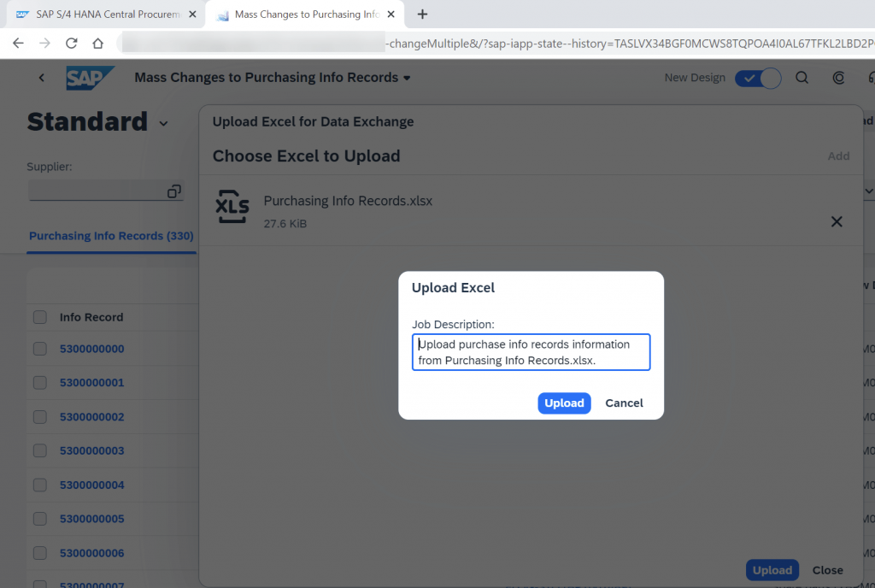Image resolution: width=875 pixels, height=588 pixels.
Task: Click the browser address bar URL
Action: click(496, 44)
